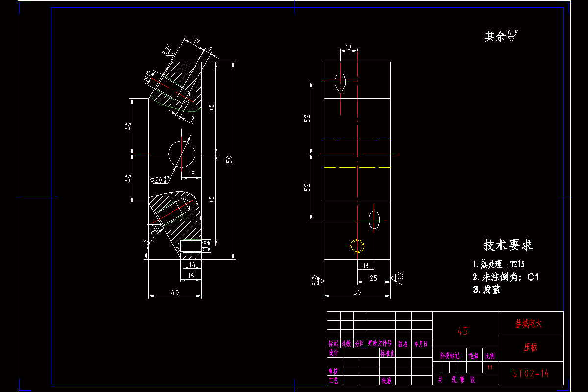Pick the 14 dimension text
588x392 pixels.
(191, 265)
